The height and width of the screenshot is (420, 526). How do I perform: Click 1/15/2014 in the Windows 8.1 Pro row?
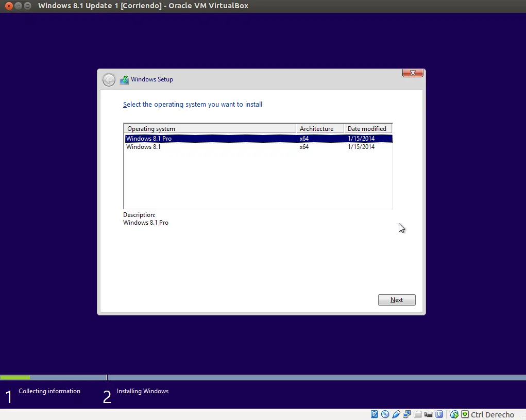(361, 139)
